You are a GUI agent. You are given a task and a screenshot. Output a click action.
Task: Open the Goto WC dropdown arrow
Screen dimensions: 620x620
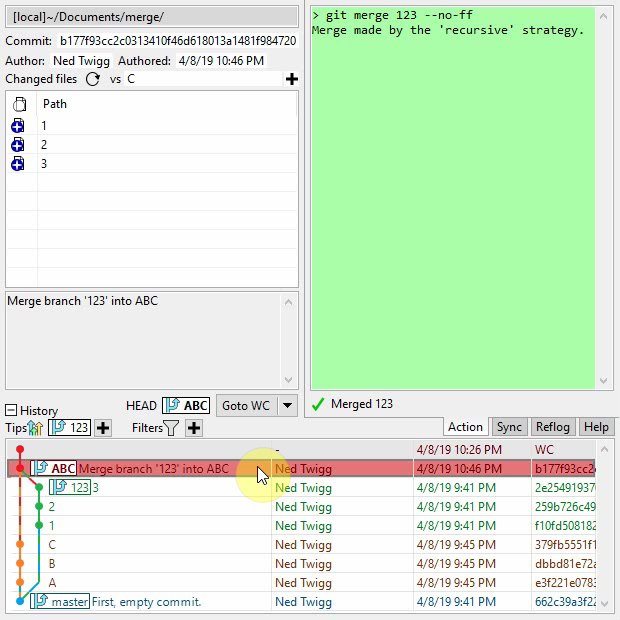pos(287,405)
